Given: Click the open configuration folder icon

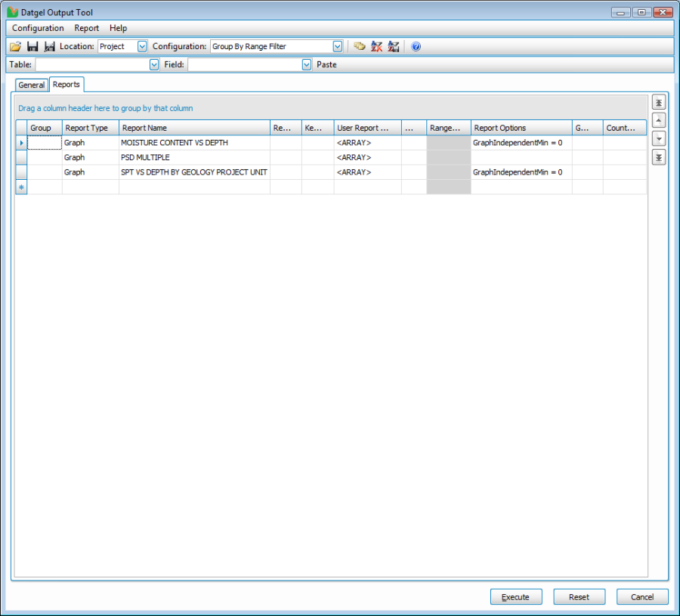Looking at the screenshot, I should click(x=15, y=47).
